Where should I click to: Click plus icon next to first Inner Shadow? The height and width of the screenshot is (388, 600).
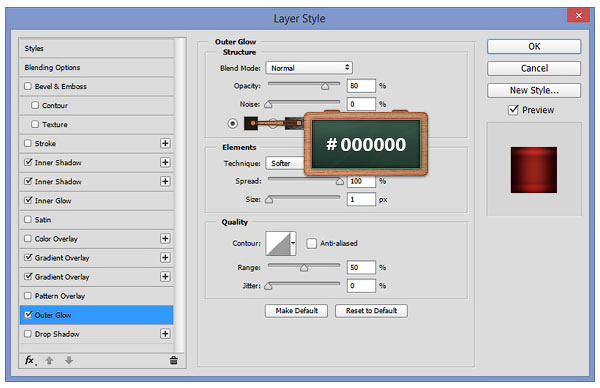click(165, 162)
